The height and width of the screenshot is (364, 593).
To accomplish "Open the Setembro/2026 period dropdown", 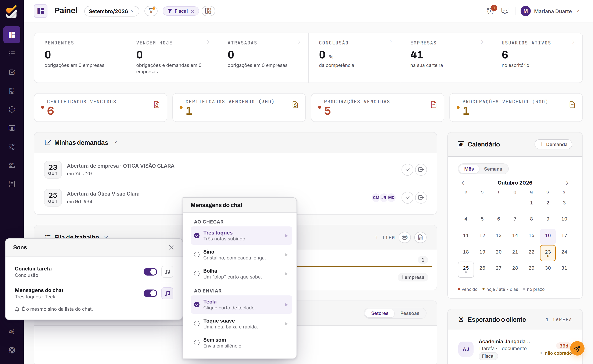I will click(x=112, y=11).
